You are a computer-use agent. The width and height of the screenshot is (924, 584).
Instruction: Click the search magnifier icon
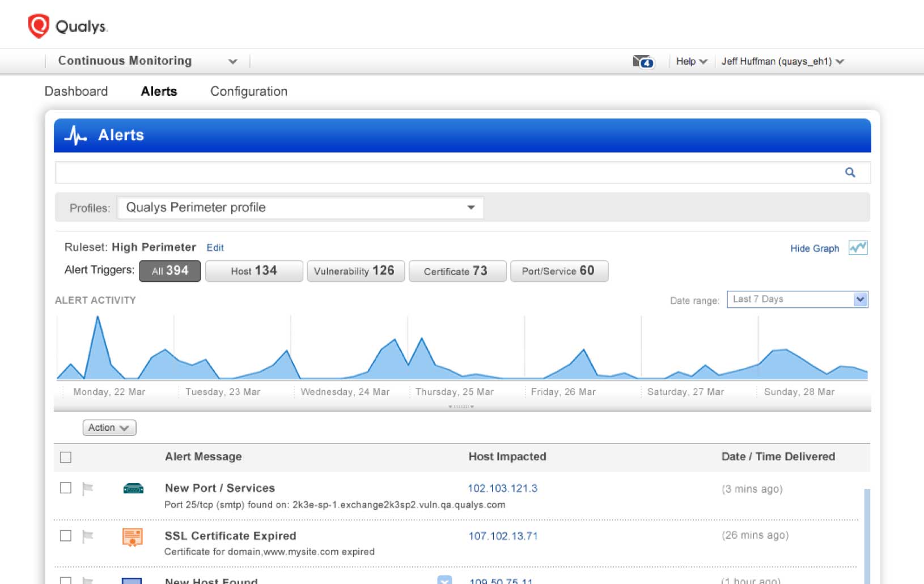click(x=850, y=172)
